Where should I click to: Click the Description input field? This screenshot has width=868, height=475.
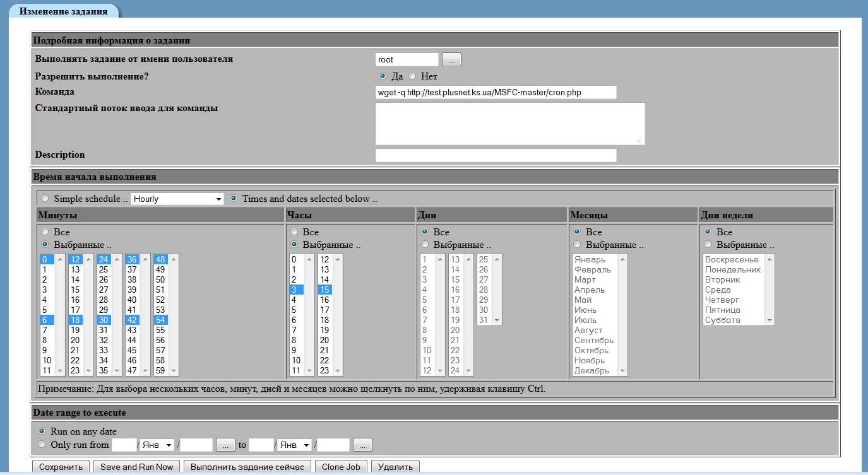click(496, 155)
